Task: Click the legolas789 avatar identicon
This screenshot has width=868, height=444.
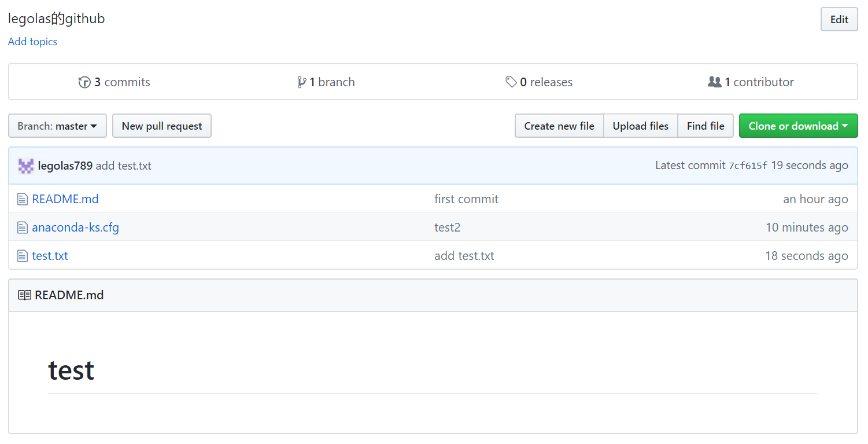Action: coord(25,166)
